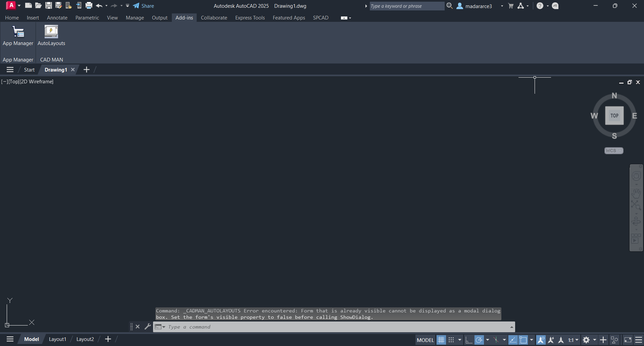Switch to Layout1 tab
The image size is (644, 346).
coord(58,339)
